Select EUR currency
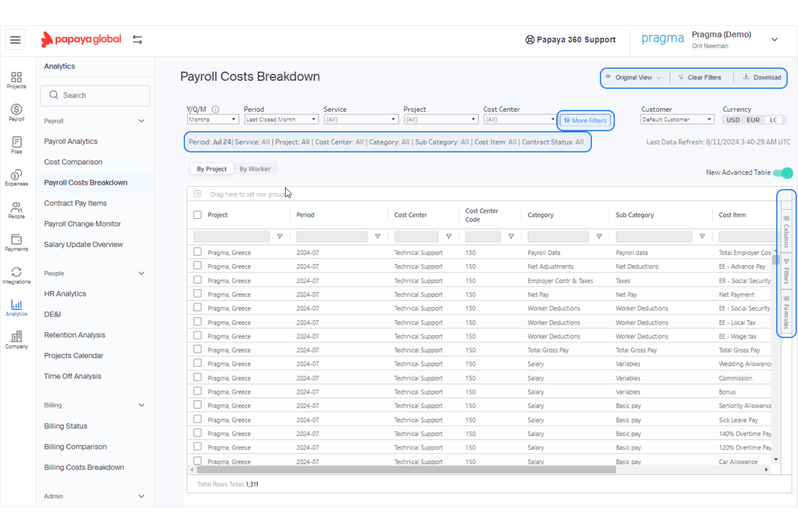The width and height of the screenshot is (798, 532). pyautogui.click(x=753, y=120)
